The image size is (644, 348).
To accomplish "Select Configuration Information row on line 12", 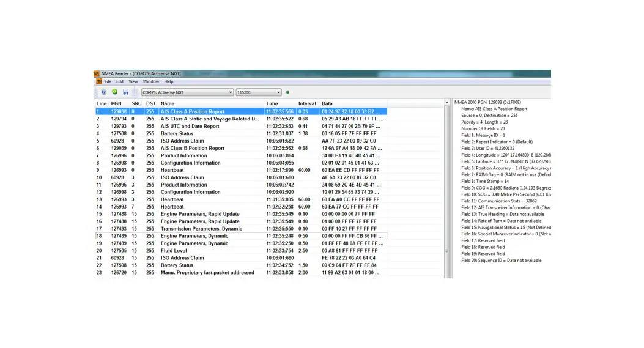I will point(241,192).
